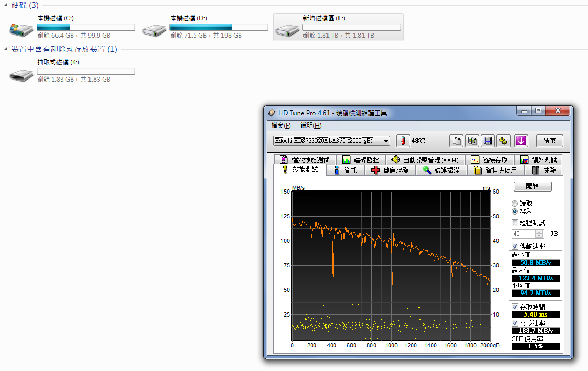Open HD Tune options wrench icon
Image resolution: width=588 pixels, height=371 pixels.
504,141
